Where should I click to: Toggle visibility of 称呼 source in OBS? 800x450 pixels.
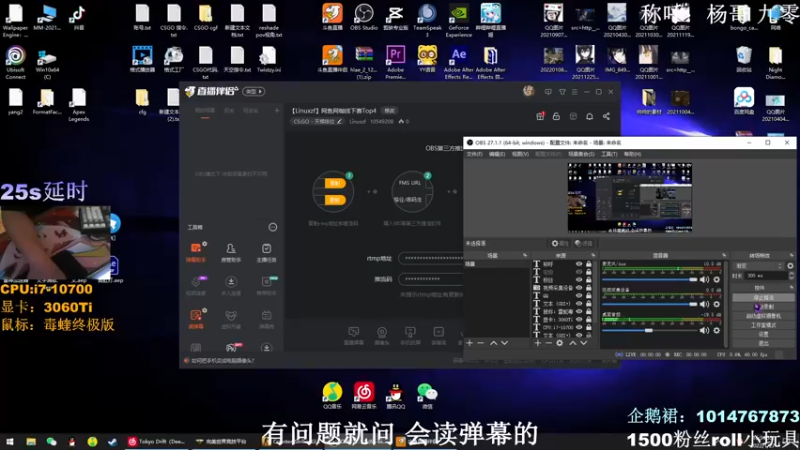coord(579,264)
